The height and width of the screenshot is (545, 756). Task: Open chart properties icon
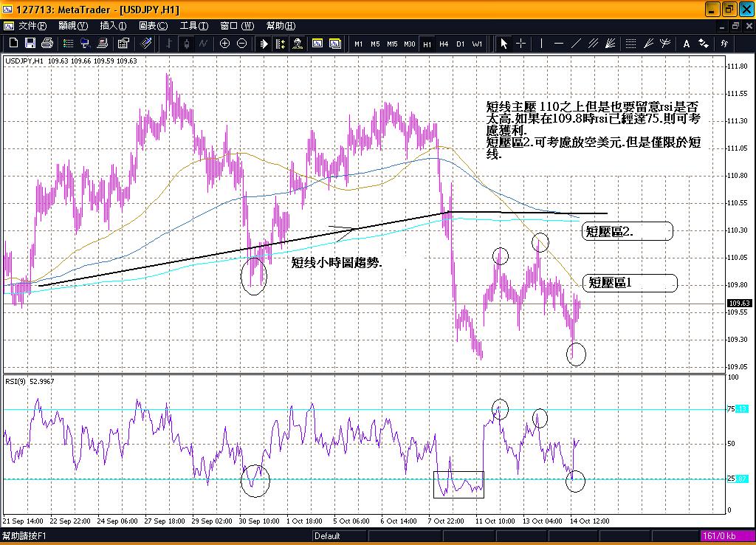click(x=123, y=44)
